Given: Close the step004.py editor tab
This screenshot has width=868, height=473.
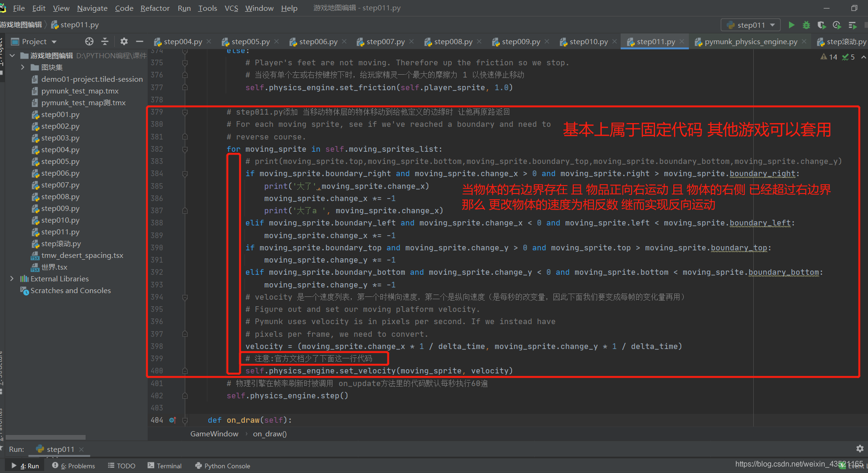Looking at the screenshot, I should point(209,41).
